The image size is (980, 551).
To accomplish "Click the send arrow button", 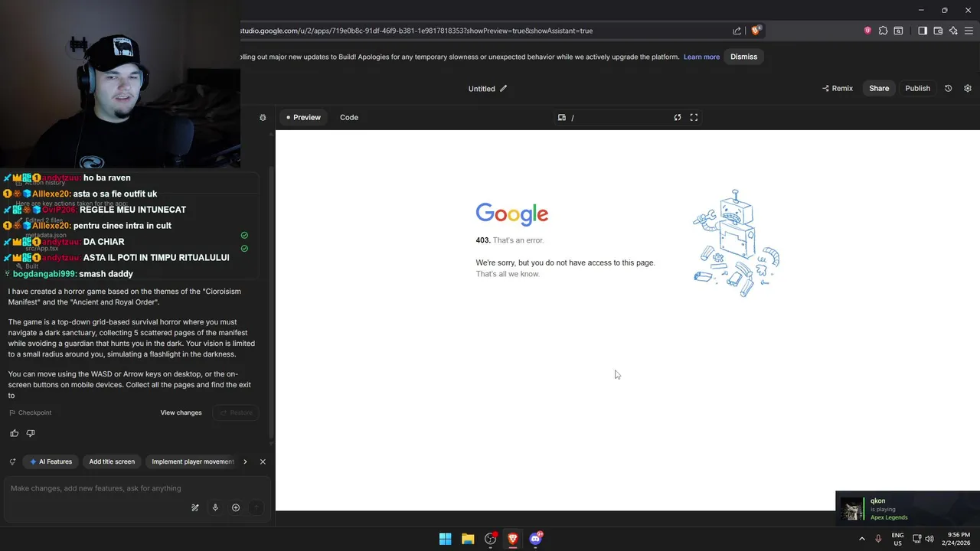I will (x=256, y=507).
